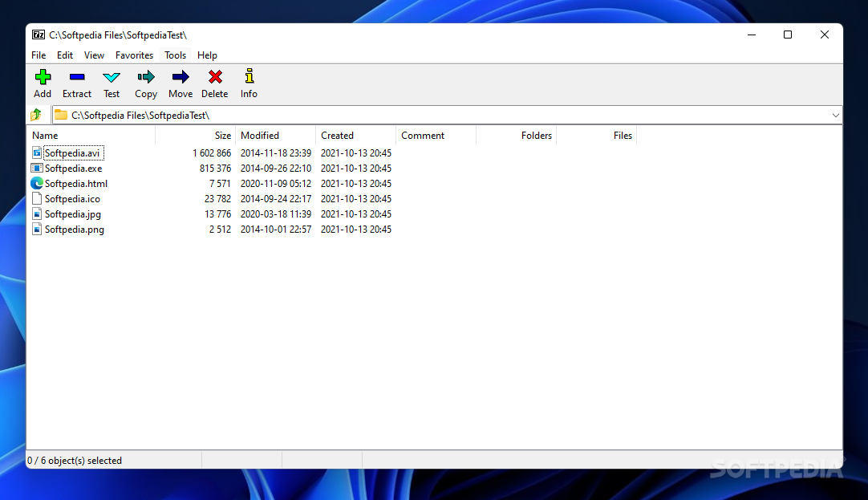Image resolution: width=868 pixels, height=500 pixels.
Task: Click modified date 2020-11-09 05:12
Action: [x=276, y=183]
